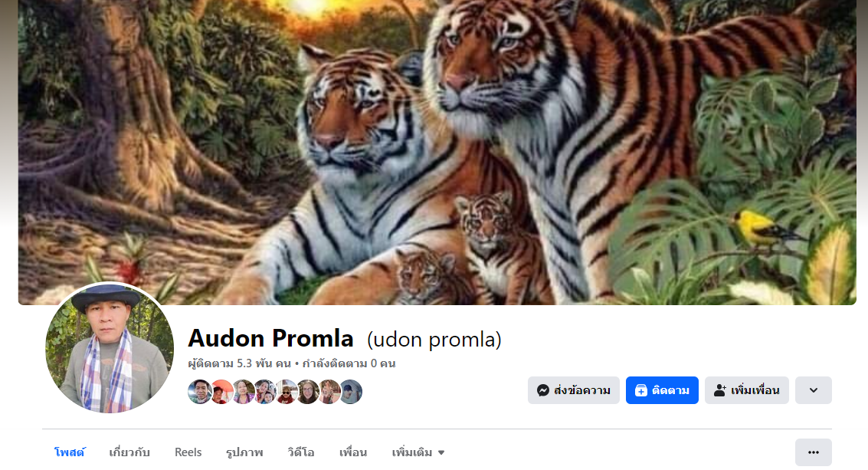Click the add friend person icon

pyautogui.click(x=719, y=390)
